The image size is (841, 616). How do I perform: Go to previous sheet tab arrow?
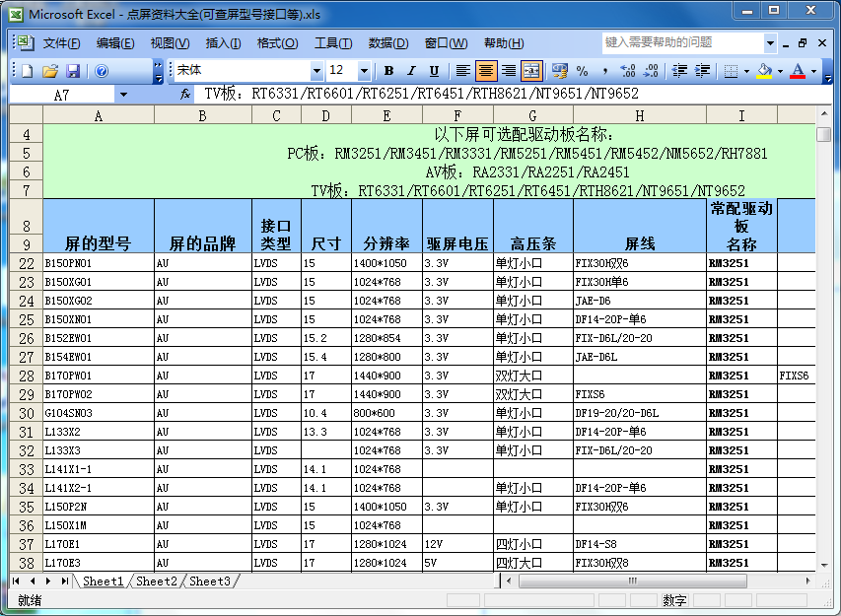tap(33, 582)
